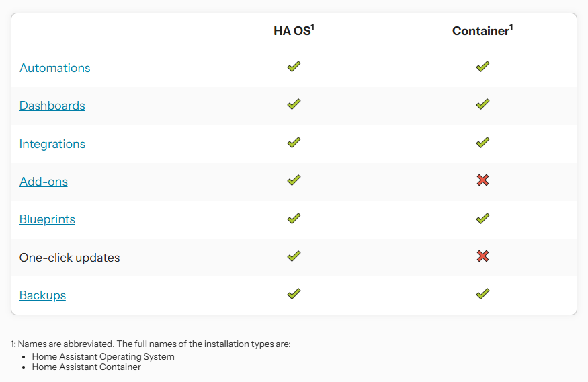Click the One-click updates row label
The height and width of the screenshot is (382, 588).
(x=69, y=258)
